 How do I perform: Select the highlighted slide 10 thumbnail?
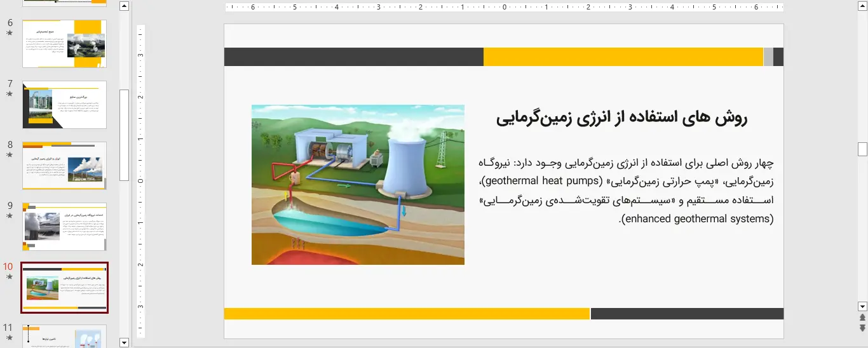coord(64,288)
